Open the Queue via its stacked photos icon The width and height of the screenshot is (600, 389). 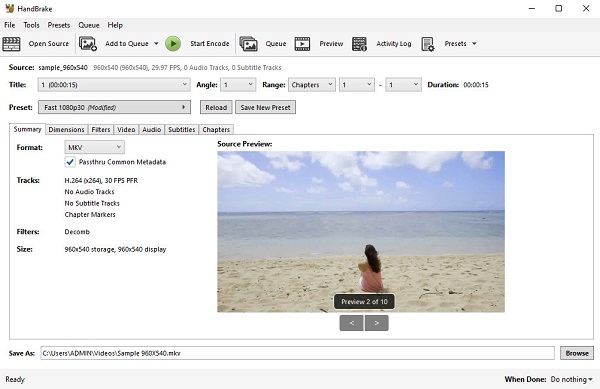point(248,44)
